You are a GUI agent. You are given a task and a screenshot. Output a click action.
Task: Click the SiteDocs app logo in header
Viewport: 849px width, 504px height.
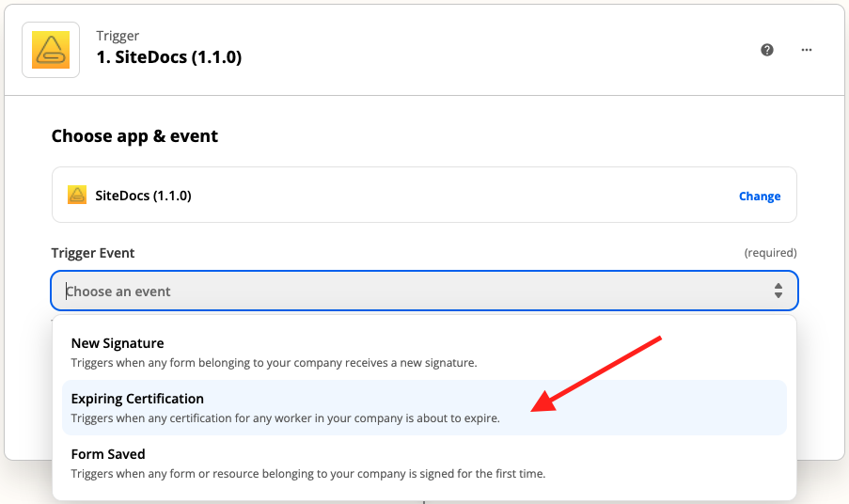[x=51, y=50]
